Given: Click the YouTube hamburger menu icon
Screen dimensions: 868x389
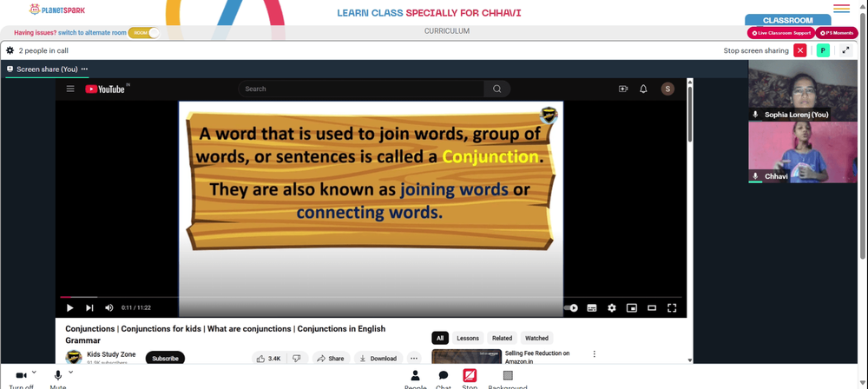Looking at the screenshot, I should click(x=70, y=89).
